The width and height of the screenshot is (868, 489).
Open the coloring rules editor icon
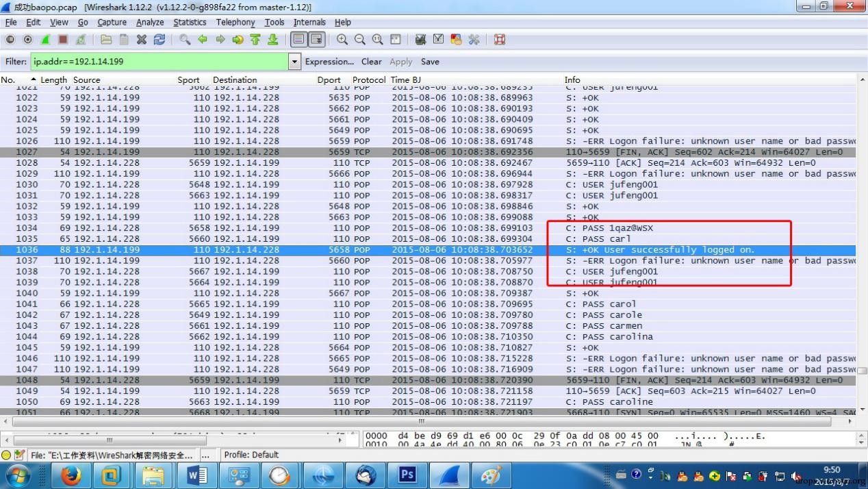(456, 40)
